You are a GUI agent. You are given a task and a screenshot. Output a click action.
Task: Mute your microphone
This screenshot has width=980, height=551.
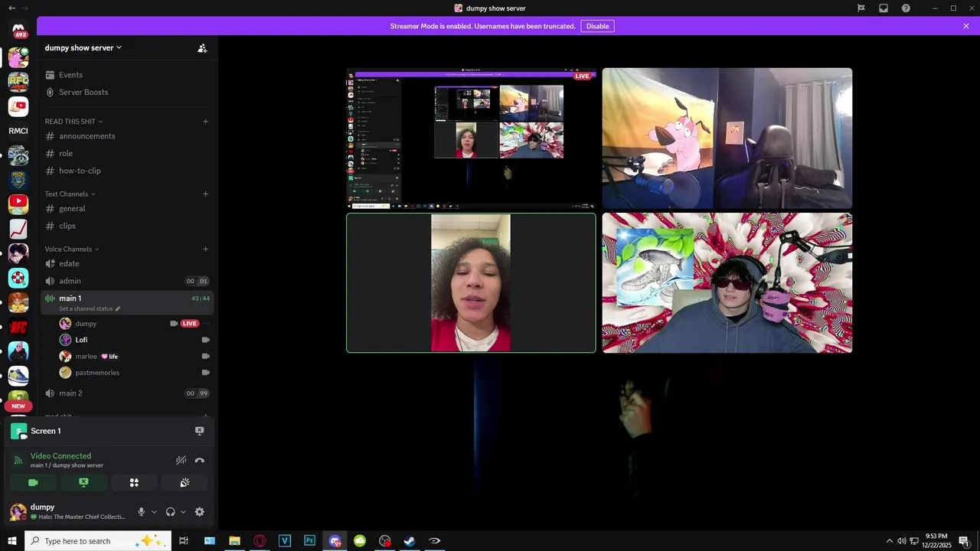click(x=141, y=512)
